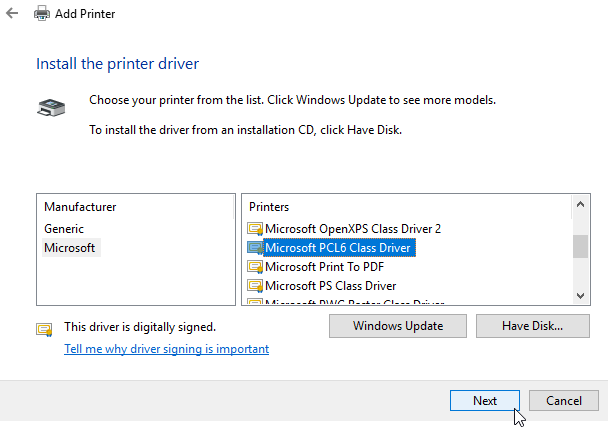
Task: Click the Microsoft Print To PDF icon
Action: [255, 267]
